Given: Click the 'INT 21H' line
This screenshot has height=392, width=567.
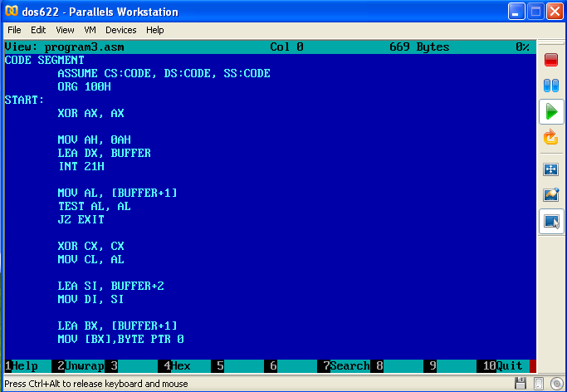Looking at the screenshot, I should pos(81,166).
